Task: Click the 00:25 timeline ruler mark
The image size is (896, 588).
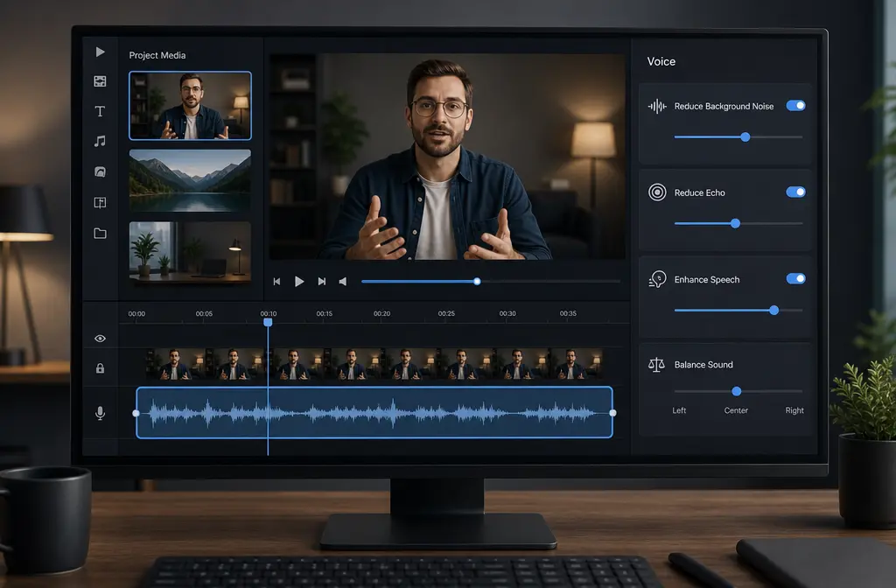Action: click(x=446, y=314)
